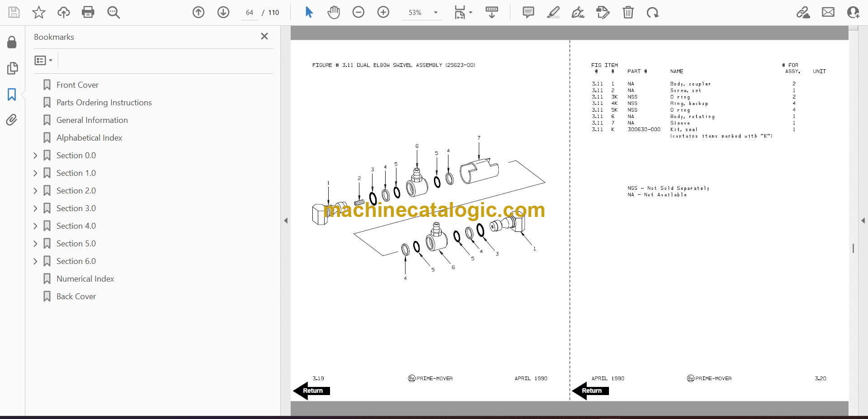Expand the Section 5.0 bookmark
The height and width of the screenshot is (419, 868).
(35, 244)
